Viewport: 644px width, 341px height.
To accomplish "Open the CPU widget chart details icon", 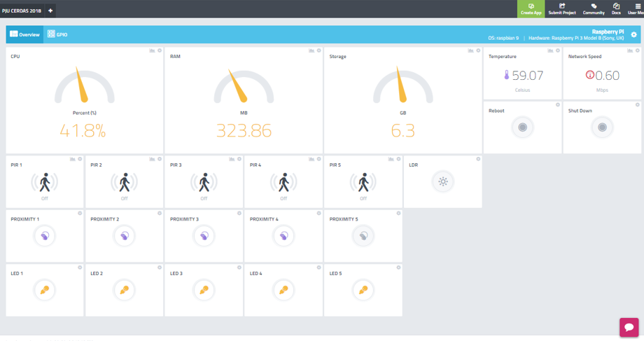I will [152, 50].
